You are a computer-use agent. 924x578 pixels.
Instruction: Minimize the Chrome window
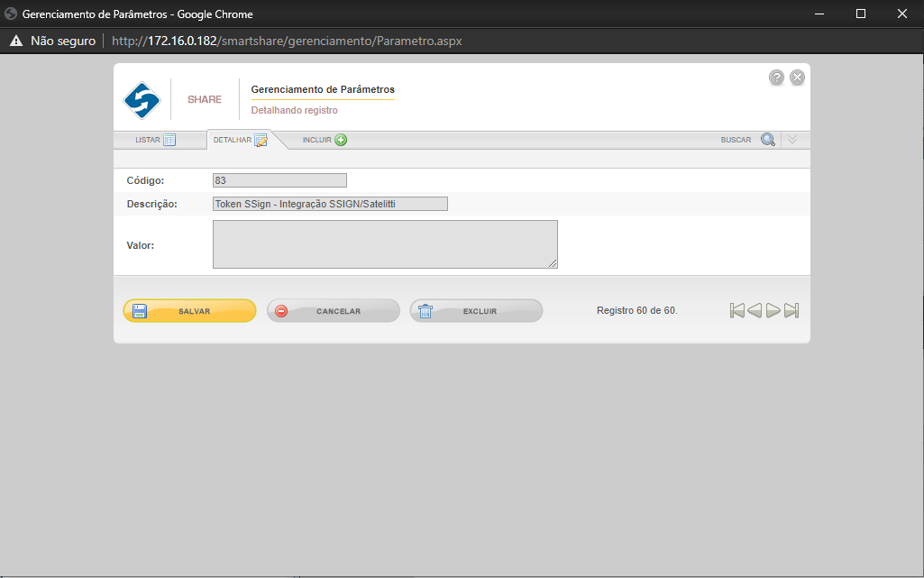coord(819,14)
